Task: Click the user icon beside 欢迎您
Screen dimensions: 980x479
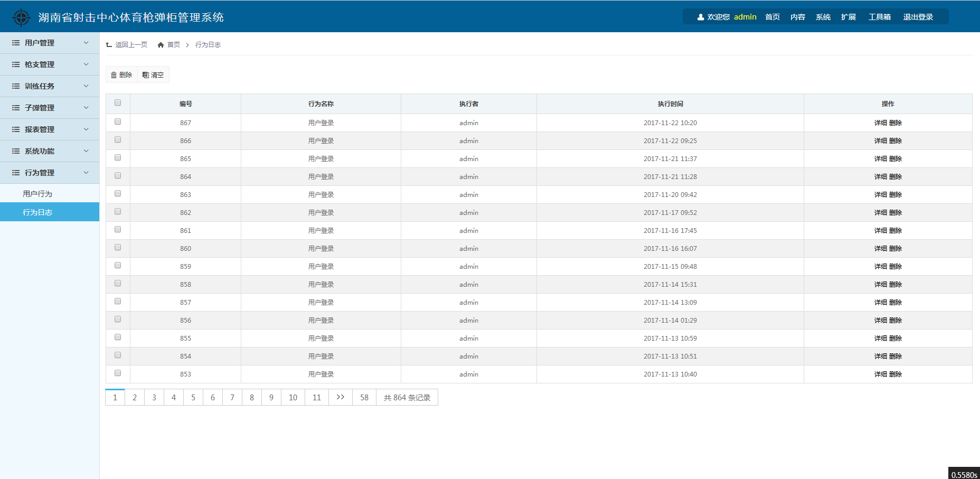Action: 700,17
